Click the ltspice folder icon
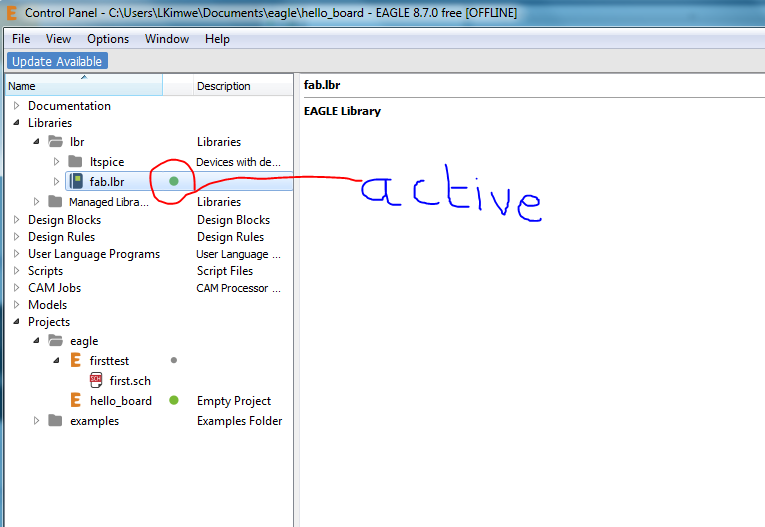Image resolution: width=765 pixels, height=527 pixels. [x=75, y=161]
